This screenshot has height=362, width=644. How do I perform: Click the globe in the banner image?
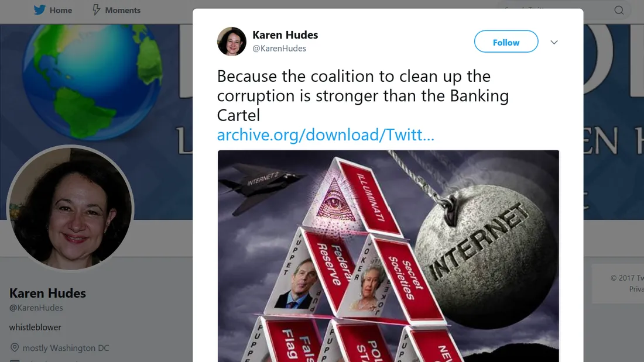[92, 80]
